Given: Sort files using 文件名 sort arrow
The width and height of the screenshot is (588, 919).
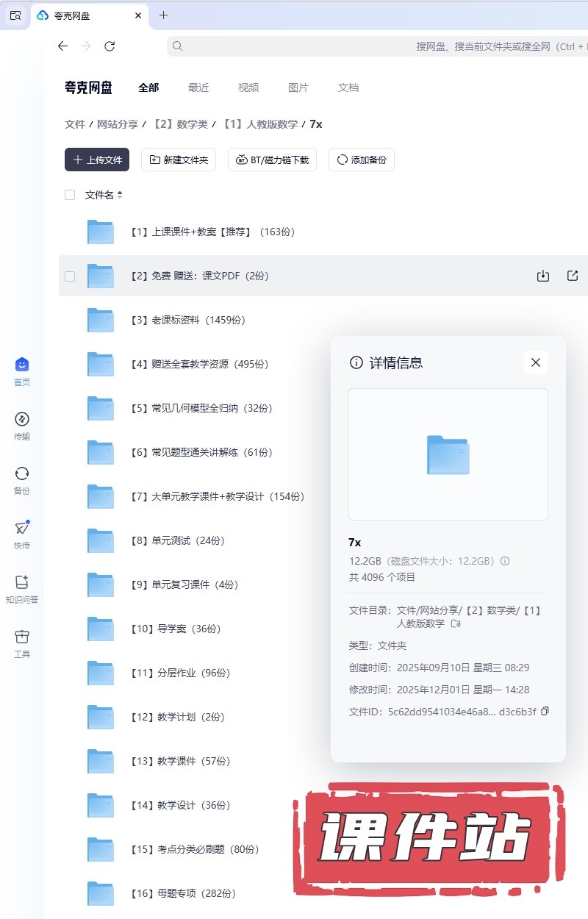Looking at the screenshot, I should (x=120, y=195).
